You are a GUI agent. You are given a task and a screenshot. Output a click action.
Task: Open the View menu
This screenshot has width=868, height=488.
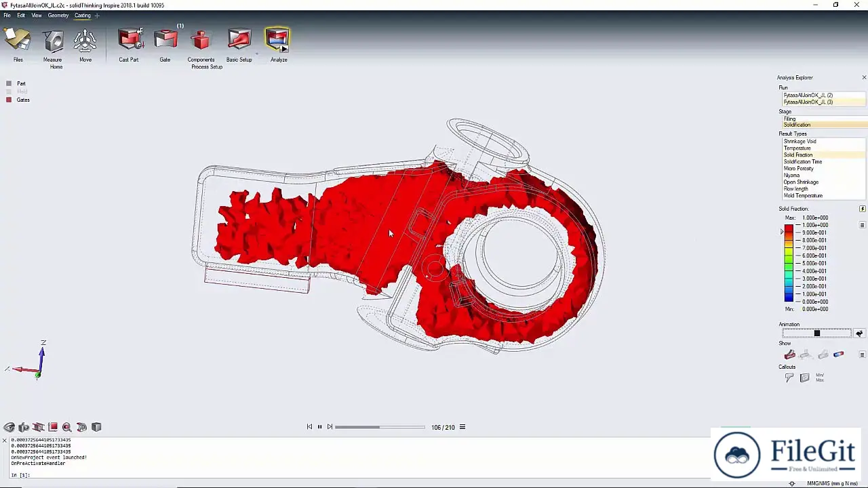tap(37, 15)
